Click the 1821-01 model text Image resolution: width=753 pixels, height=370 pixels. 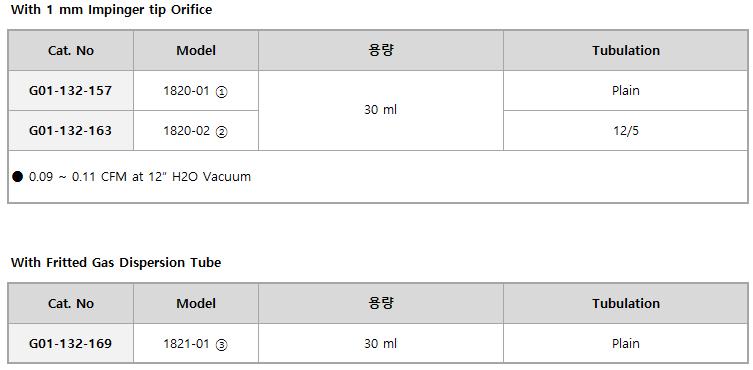coord(187,344)
